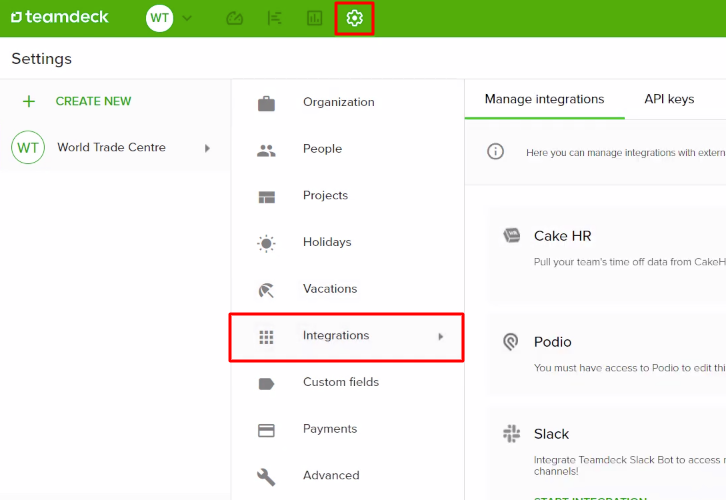Image resolution: width=726 pixels, height=500 pixels.
Task: Click the 'Here you can manage integrations' notice
Action: 626,152
